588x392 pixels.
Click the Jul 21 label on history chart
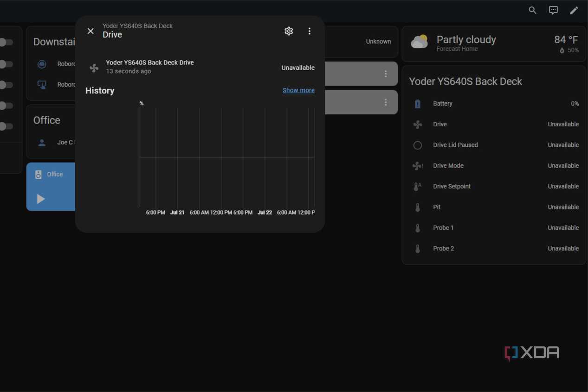(x=177, y=212)
